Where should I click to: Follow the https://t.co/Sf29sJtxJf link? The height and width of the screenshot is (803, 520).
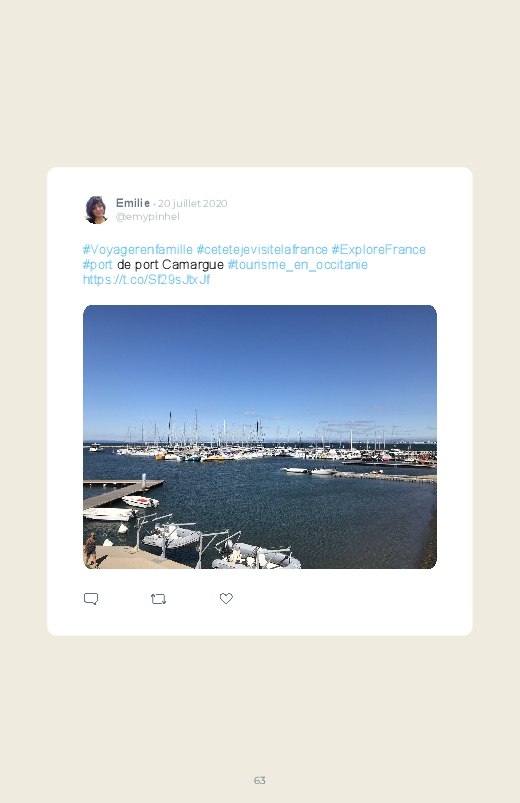click(x=147, y=279)
